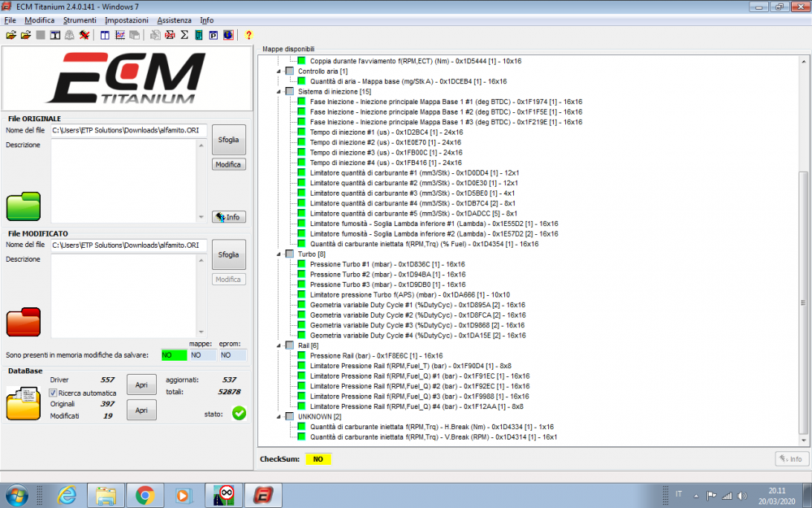812x508 pixels.
Task: Click the disabled stacked-windows toolbar icon
Action: (x=134, y=35)
